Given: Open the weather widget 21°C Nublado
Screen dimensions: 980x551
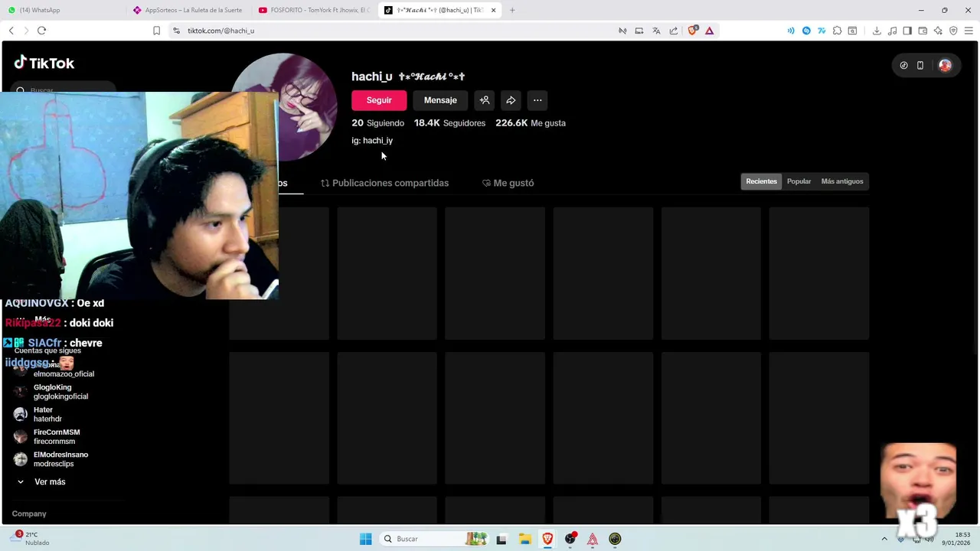Looking at the screenshot, I should point(31,539).
